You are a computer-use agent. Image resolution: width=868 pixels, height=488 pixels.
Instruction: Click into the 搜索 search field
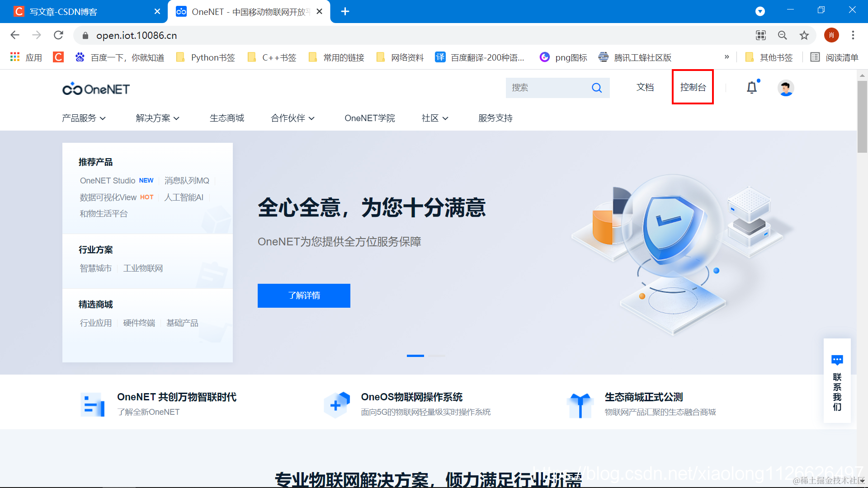[x=547, y=88]
